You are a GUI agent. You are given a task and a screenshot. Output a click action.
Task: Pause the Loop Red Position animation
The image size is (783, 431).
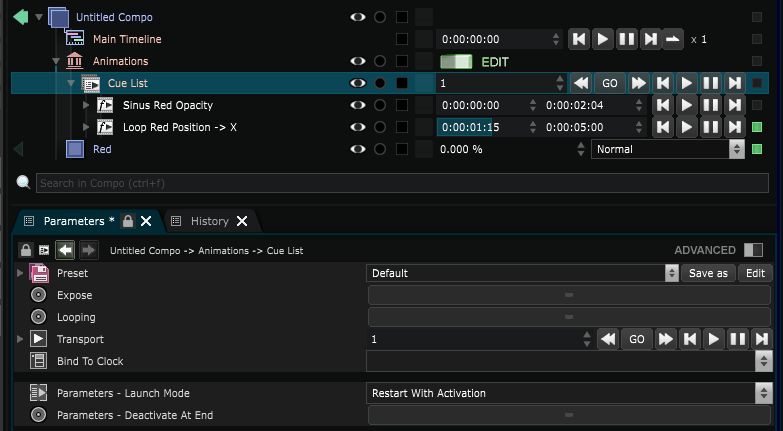711,127
